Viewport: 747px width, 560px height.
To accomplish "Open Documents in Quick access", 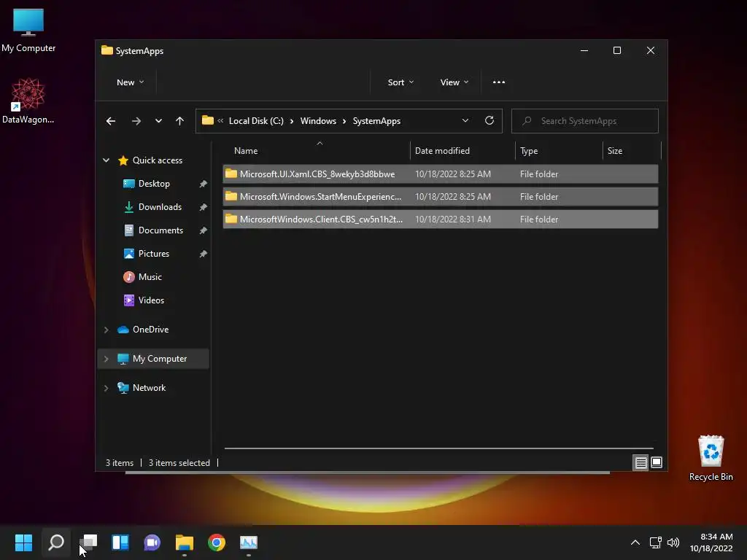I will (160, 230).
